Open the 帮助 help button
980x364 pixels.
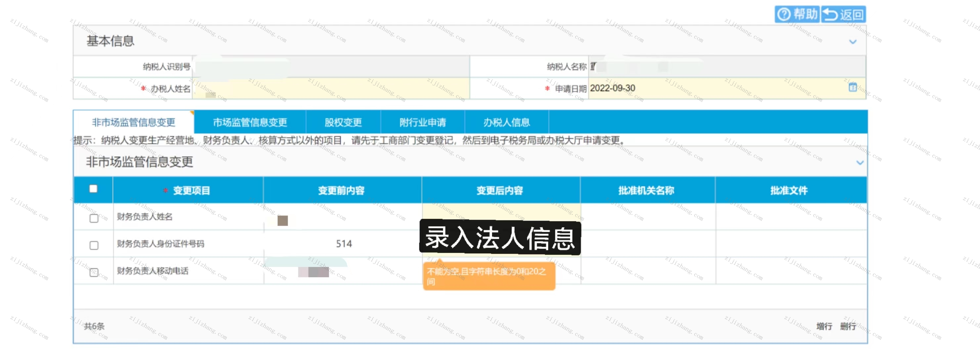(797, 15)
